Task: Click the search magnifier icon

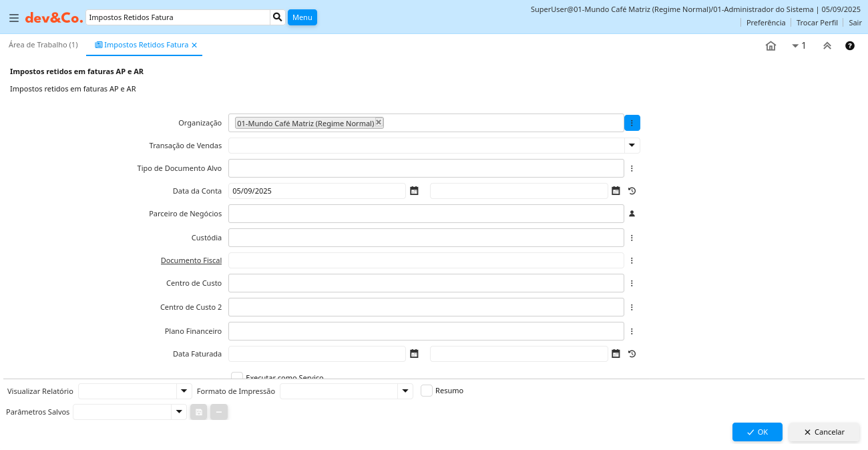Action: click(x=278, y=17)
